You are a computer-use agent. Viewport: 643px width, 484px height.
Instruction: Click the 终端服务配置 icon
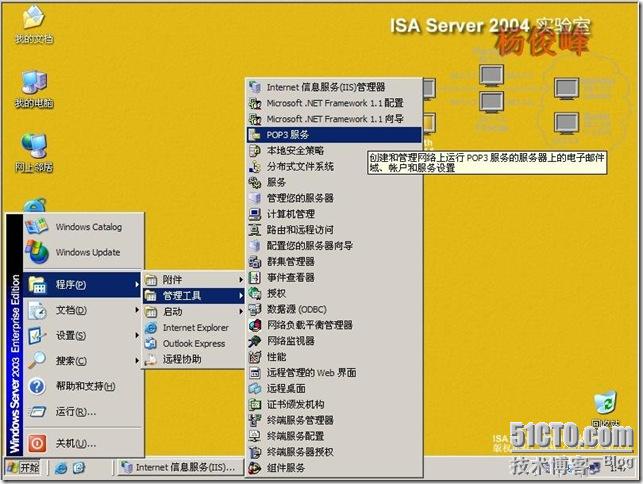click(255, 436)
